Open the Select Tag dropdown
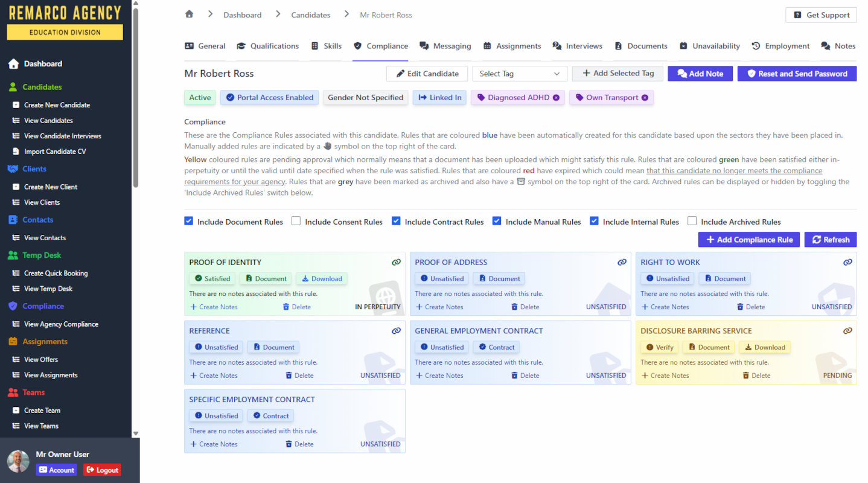The height and width of the screenshot is (483, 868). pos(520,74)
